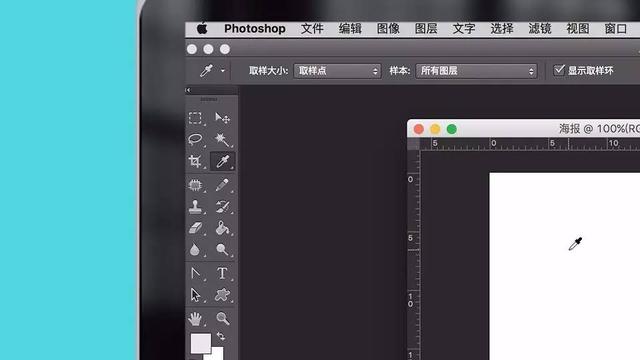Viewport: 640px width, 360px height.
Task: Open the 取样大小 dropdown
Action: pyautogui.click(x=337, y=71)
